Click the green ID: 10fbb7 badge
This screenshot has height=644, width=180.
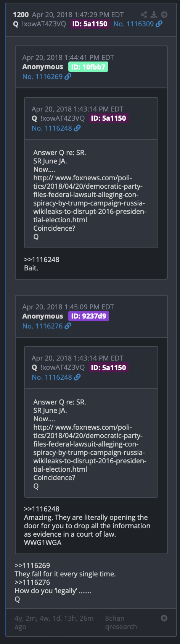pos(88,67)
